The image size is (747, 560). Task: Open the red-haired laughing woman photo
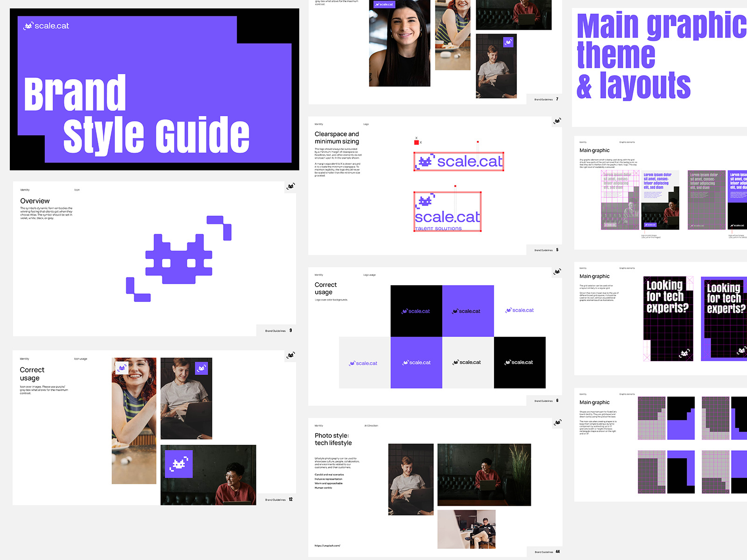coord(134,421)
